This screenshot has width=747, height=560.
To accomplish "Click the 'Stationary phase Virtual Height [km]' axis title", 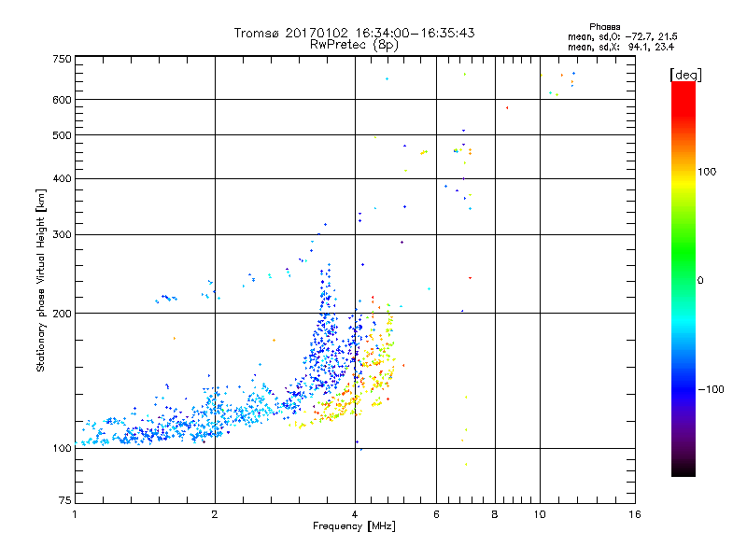I will click(x=40, y=281).
